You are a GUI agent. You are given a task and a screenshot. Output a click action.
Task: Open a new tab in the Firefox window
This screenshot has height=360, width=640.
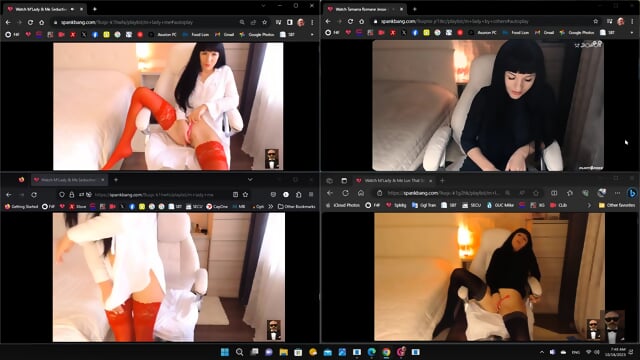pos(116,180)
